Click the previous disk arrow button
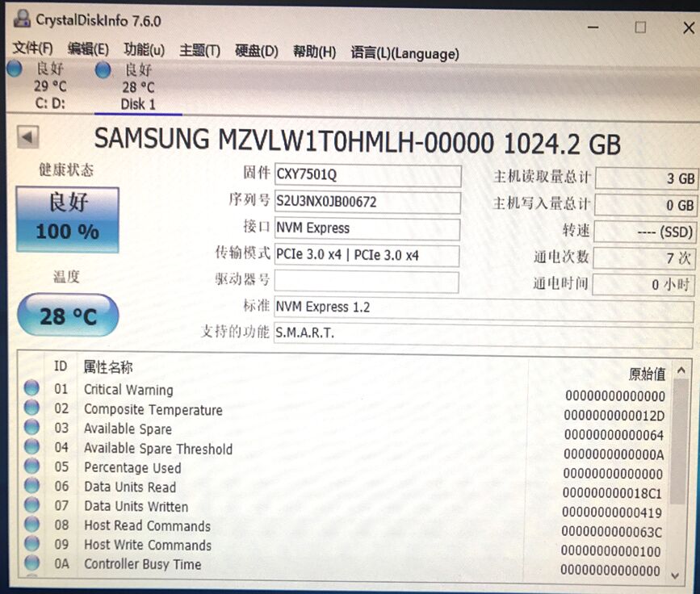 27,137
